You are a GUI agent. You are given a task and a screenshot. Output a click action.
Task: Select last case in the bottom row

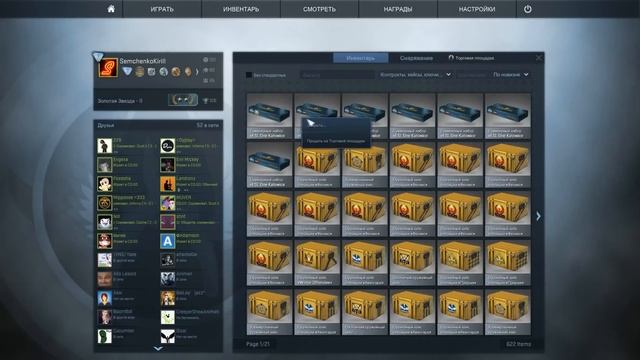pos(508,312)
